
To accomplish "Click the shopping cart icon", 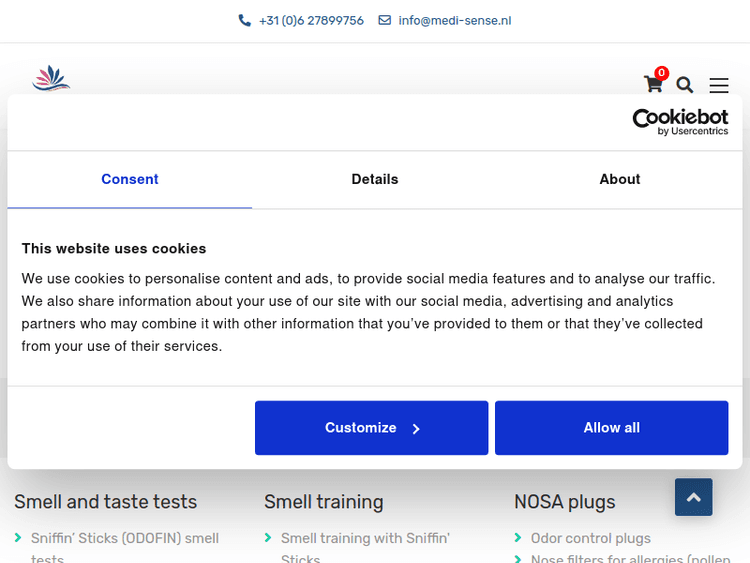I will 652,85.
